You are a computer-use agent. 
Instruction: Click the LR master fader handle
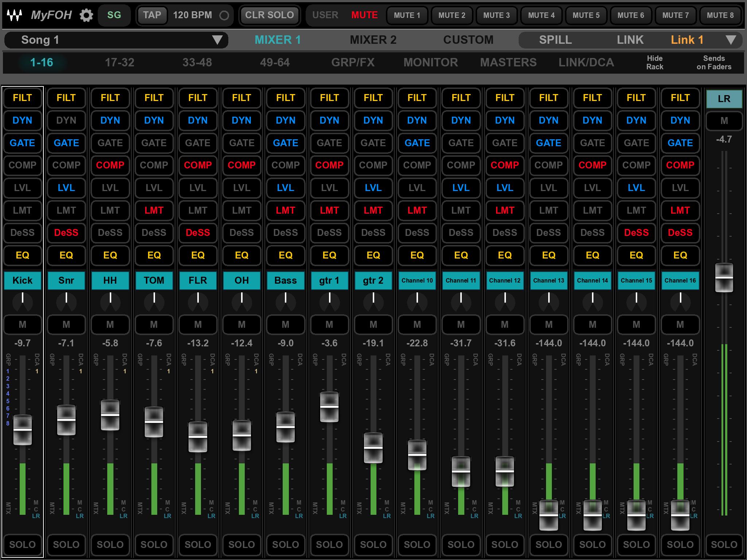pyautogui.click(x=724, y=277)
